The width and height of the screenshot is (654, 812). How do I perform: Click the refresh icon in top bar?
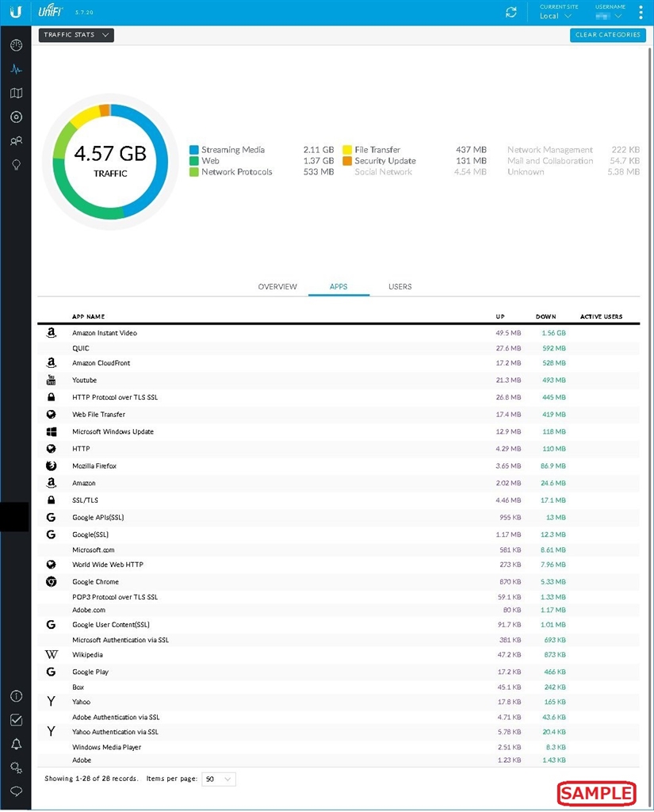tap(511, 13)
